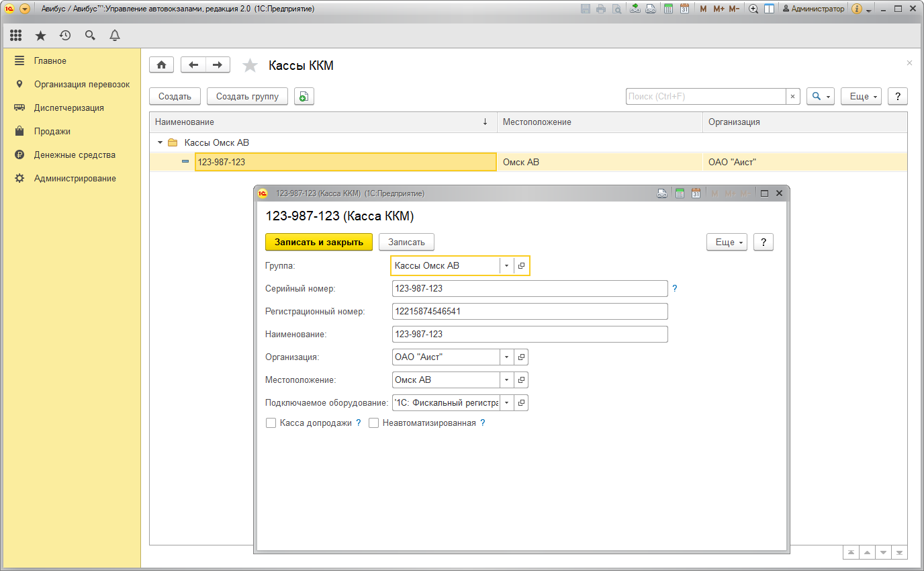Toggle the Неавтоматизированная checkbox
This screenshot has width=924, height=571.
pos(374,423)
